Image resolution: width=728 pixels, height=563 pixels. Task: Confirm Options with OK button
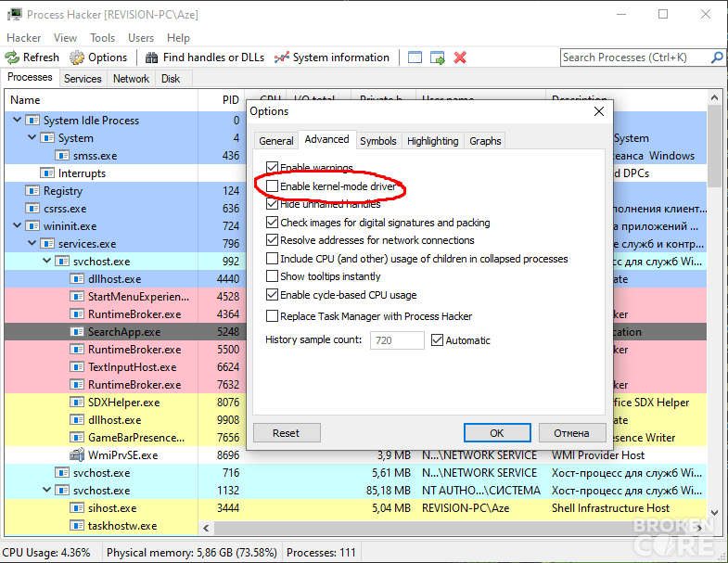497,433
